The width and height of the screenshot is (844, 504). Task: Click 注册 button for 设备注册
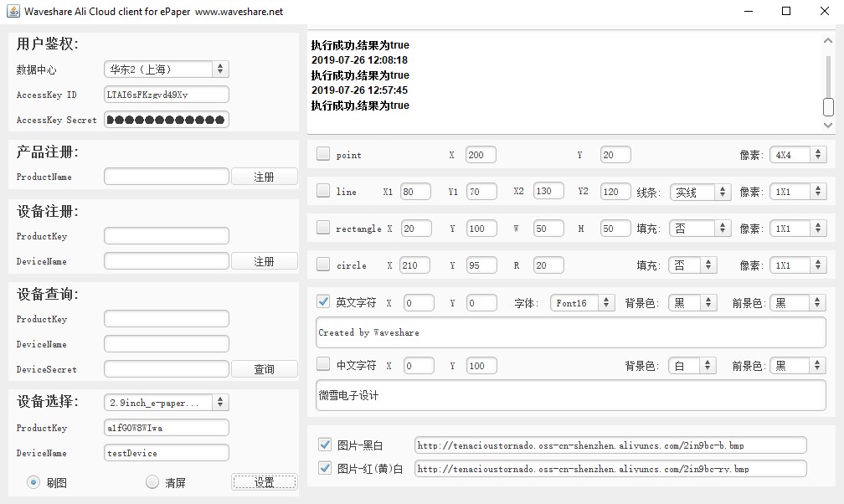pyautogui.click(x=265, y=261)
